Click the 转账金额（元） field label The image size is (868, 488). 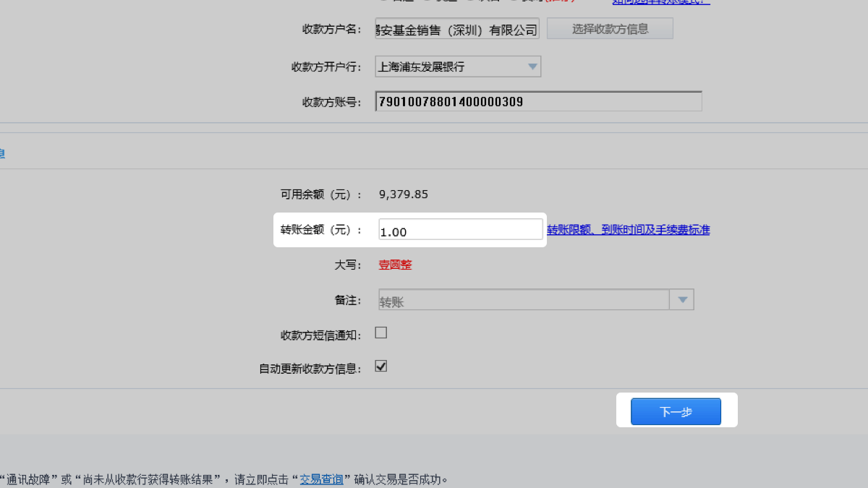[320, 230]
